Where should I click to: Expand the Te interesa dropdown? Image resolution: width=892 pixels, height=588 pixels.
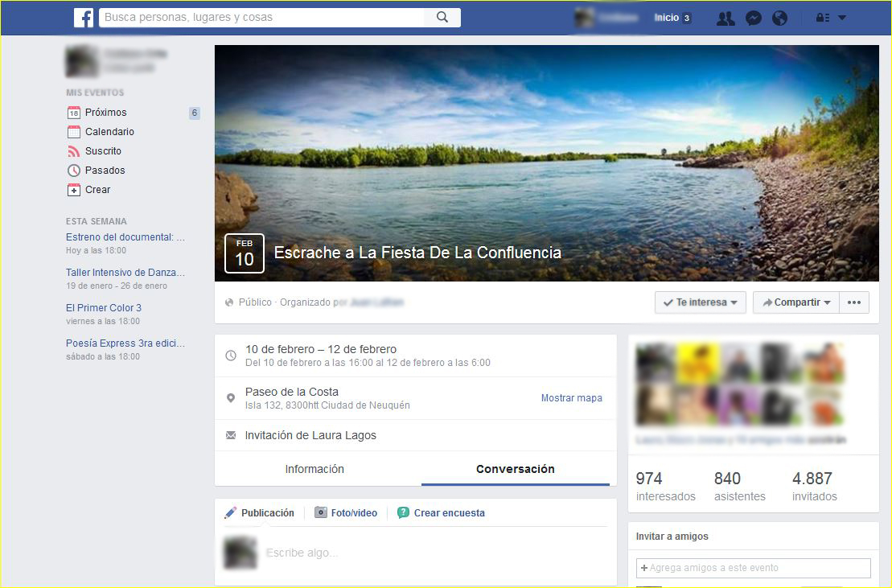click(x=701, y=302)
